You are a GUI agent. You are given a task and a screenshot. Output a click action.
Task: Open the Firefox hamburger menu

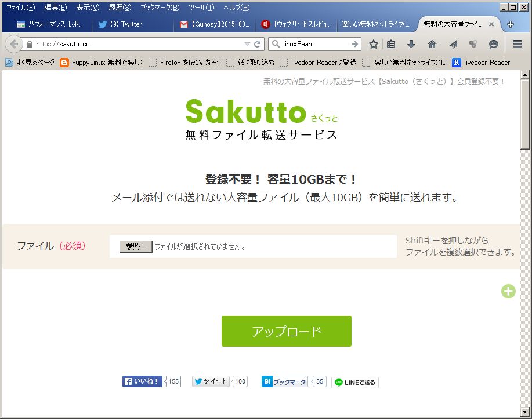(517, 44)
